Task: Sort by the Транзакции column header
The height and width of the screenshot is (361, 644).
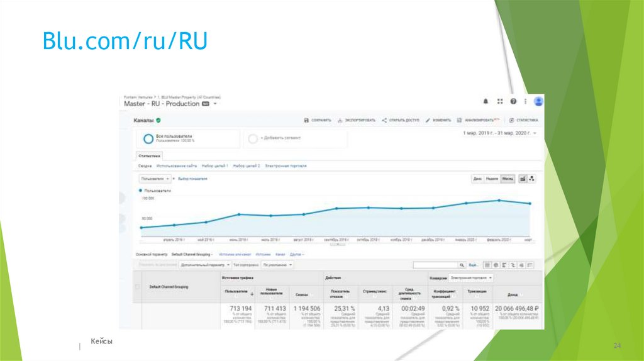Action: 477,291
